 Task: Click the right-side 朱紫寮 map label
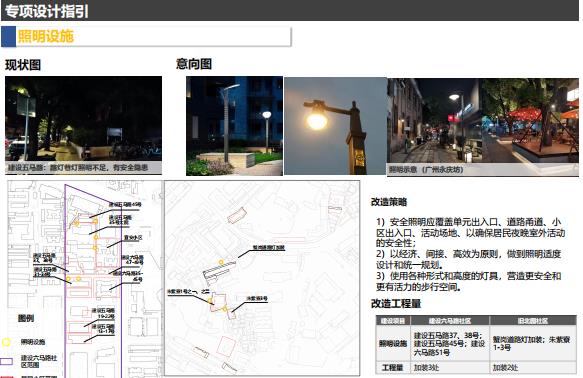click(257, 298)
